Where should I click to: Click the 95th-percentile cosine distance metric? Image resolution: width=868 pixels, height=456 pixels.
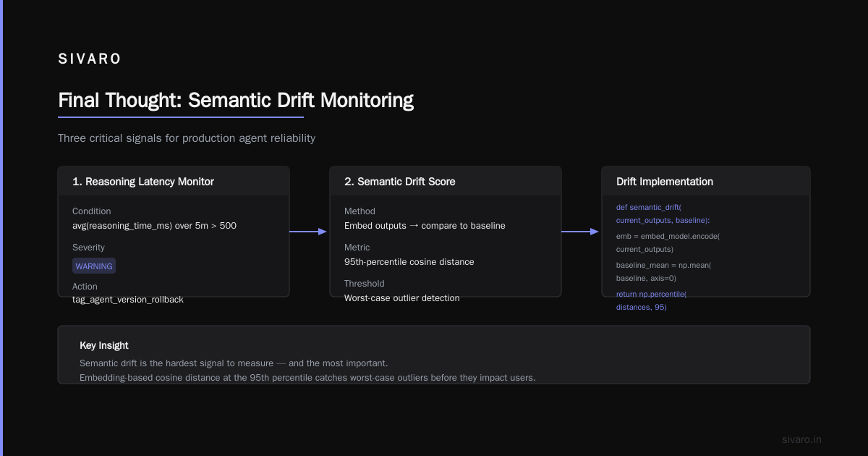pos(409,261)
